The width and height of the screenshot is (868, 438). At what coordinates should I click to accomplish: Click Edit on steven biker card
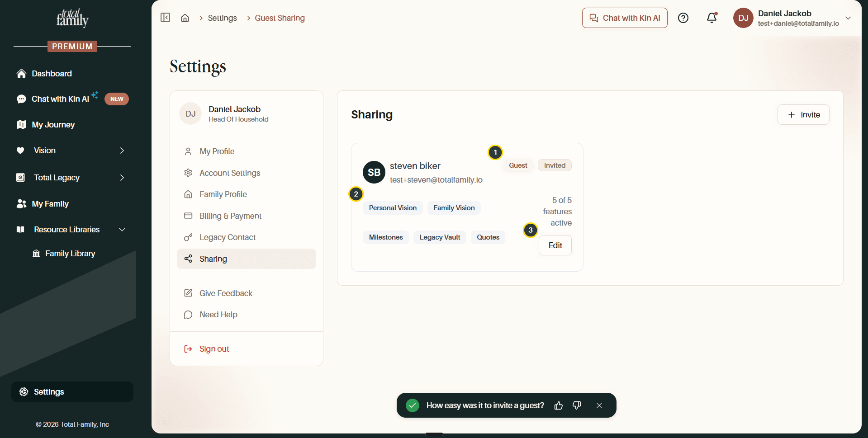click(x=555, y=245)
